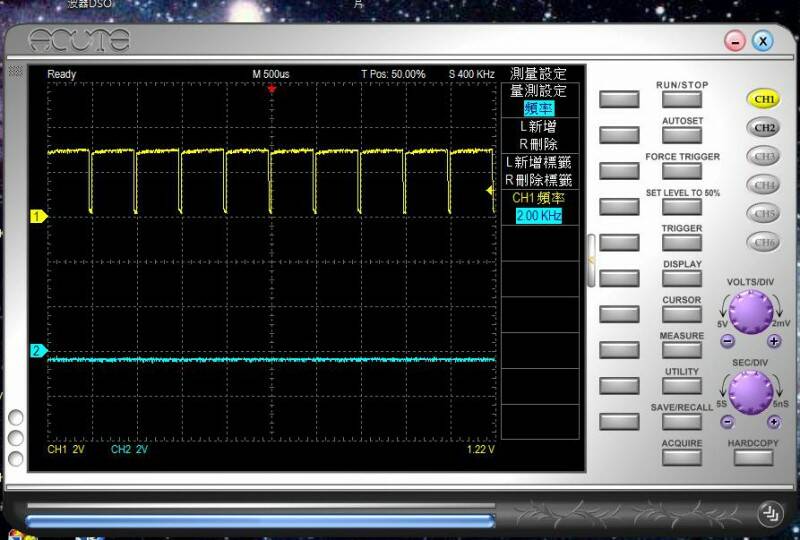Open the CURSOR menu button

point(682,314)
